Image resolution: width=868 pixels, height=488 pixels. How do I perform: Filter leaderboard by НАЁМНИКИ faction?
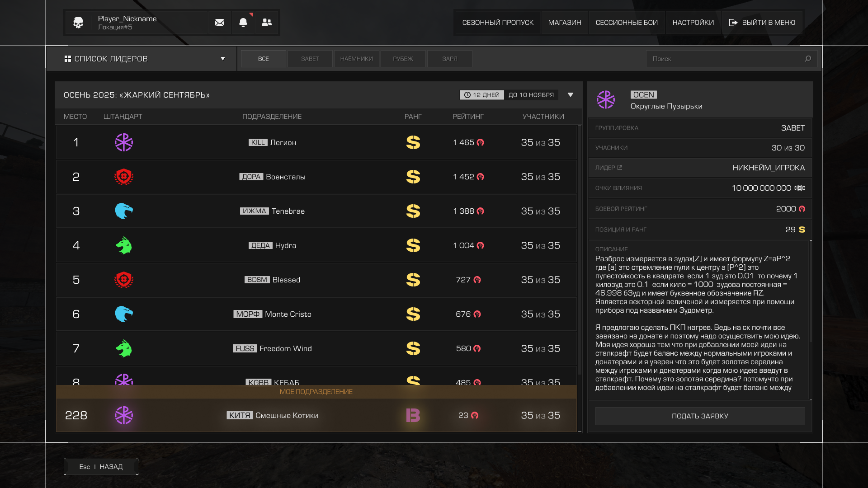[x=357, y=59]
